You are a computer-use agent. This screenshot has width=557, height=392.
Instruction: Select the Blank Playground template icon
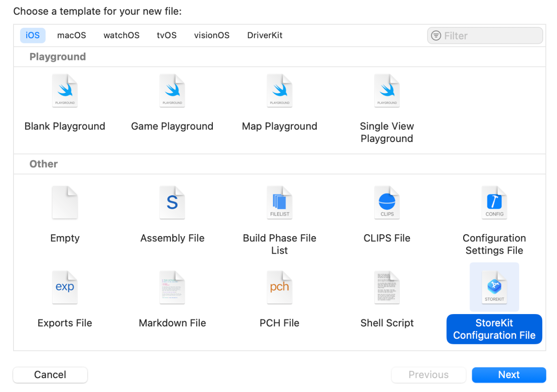(65, 91)
